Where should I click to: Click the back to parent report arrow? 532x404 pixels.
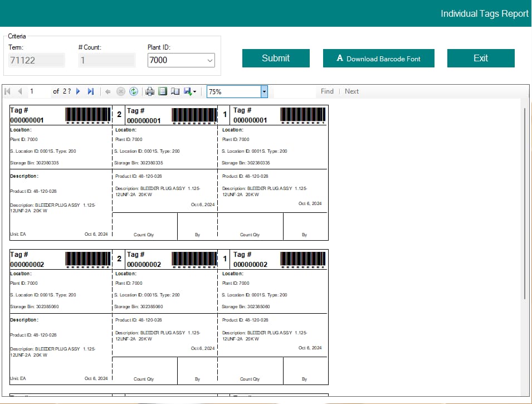[x=108, y=91]
